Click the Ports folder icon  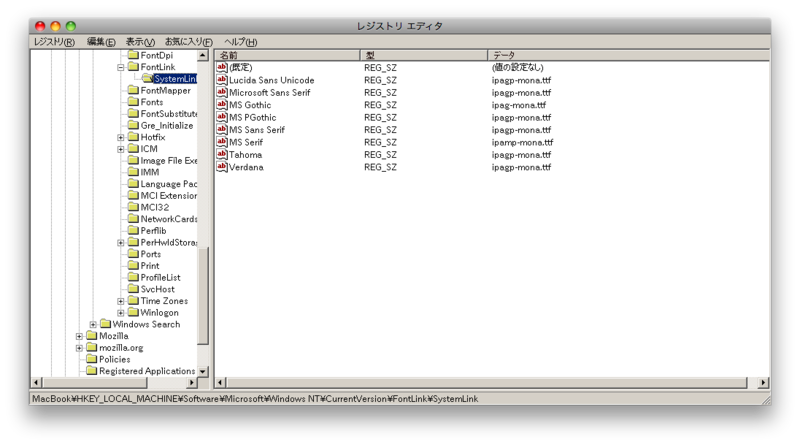click(x=133, y=254)
